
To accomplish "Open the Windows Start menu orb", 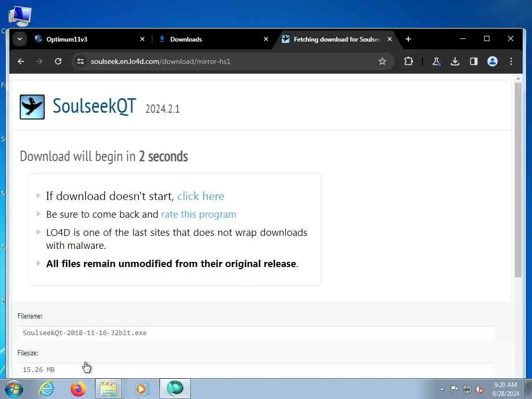I will [x=14, y=389].
